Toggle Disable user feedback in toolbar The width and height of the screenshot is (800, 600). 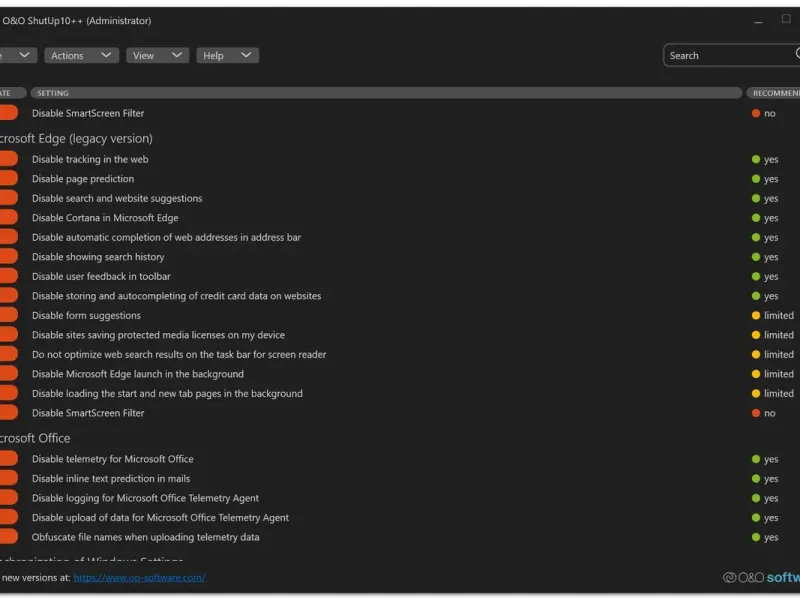[8, 276]
